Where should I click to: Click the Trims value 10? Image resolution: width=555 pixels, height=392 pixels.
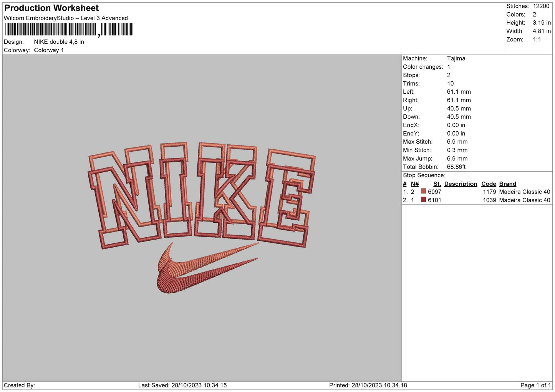click(450, 84)
